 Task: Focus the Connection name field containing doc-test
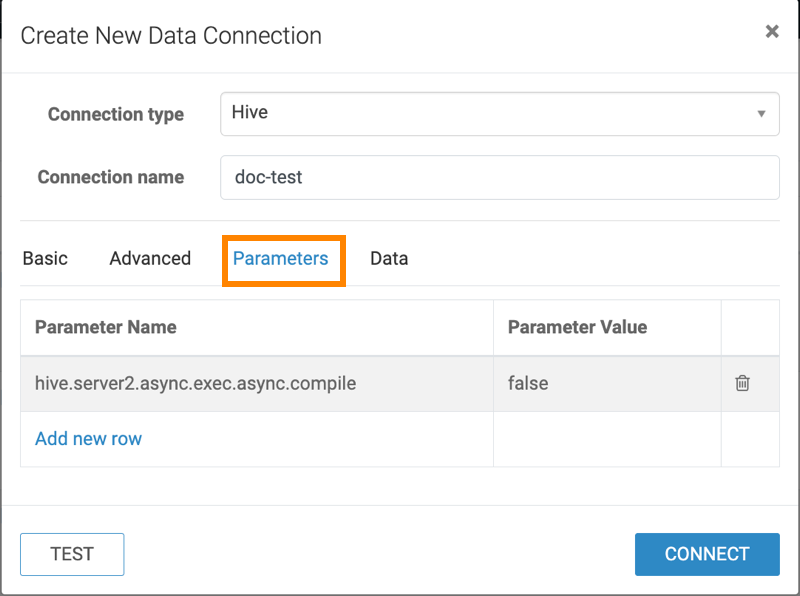click(499, 178)
